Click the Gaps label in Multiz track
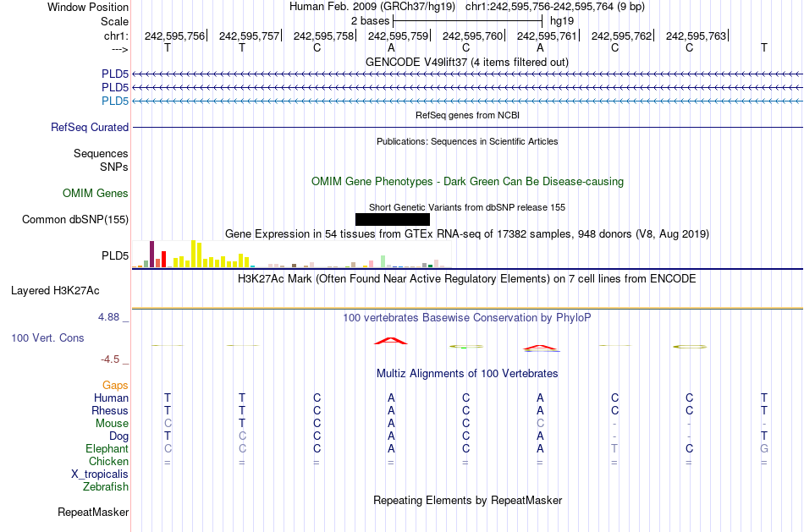 point(115,385)
